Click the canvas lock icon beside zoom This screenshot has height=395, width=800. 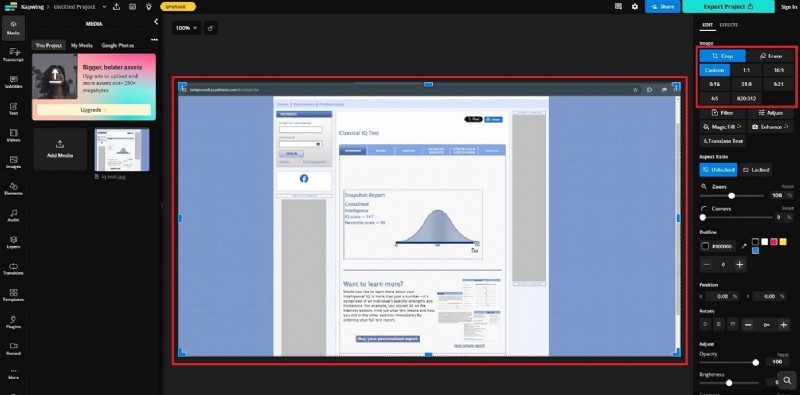pos(211,28)
